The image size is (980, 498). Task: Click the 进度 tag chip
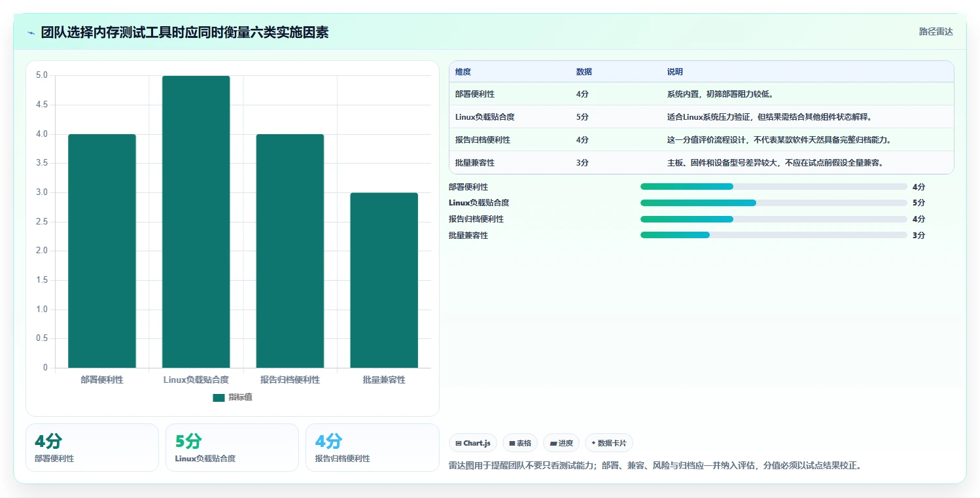pyautogui.click(x=561, y=443)
